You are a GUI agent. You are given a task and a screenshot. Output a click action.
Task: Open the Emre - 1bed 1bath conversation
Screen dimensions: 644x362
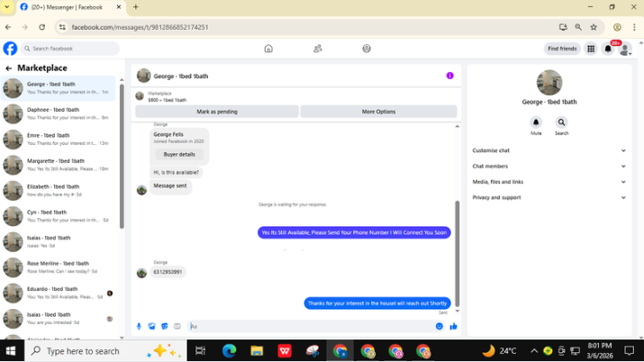59,140
